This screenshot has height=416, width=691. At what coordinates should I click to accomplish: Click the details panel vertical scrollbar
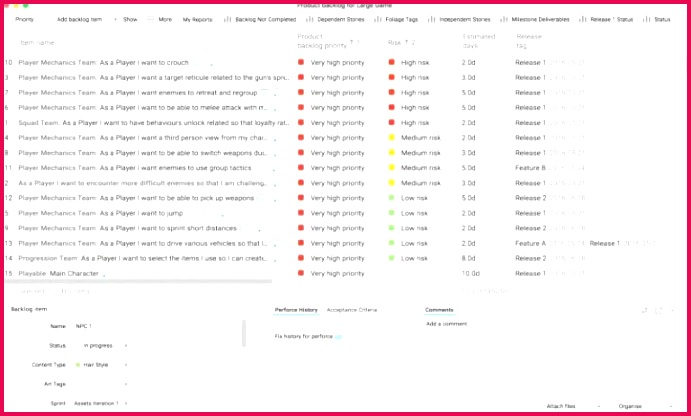(x=244, y=333)
